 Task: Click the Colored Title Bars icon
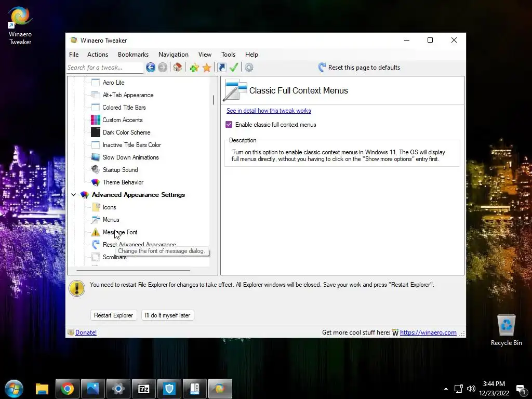pyautogui.click(x=96, y=108)
